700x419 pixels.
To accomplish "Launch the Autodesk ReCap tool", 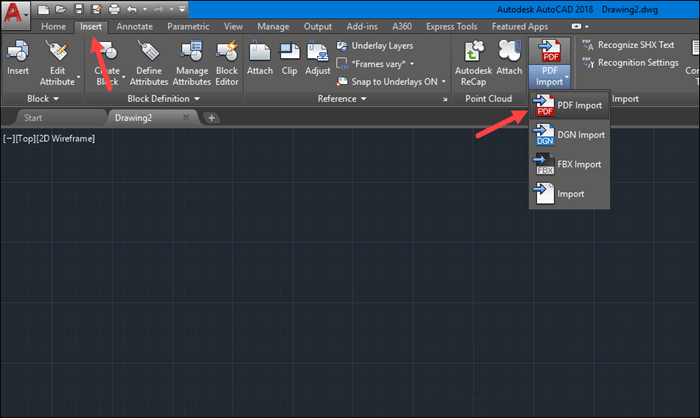I will pos(472,58).
